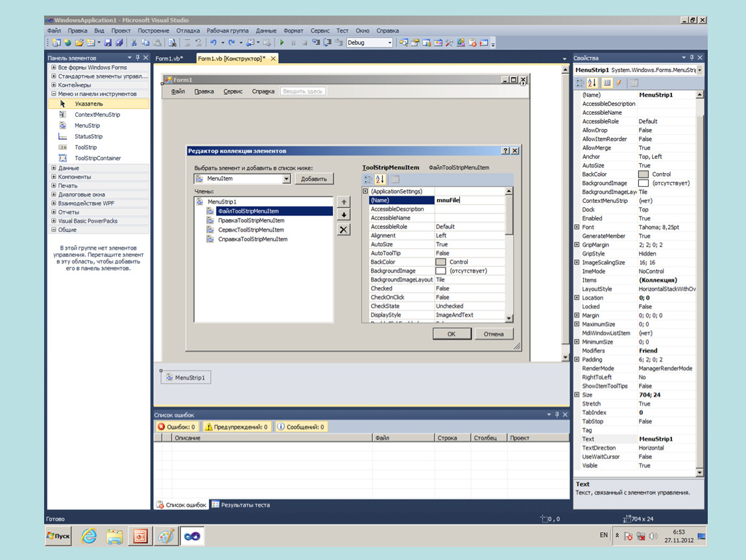The height and width of the screenshot is (560, 746).
Task: Sort collection editor properties alphabetically
Action: (380, 180)
